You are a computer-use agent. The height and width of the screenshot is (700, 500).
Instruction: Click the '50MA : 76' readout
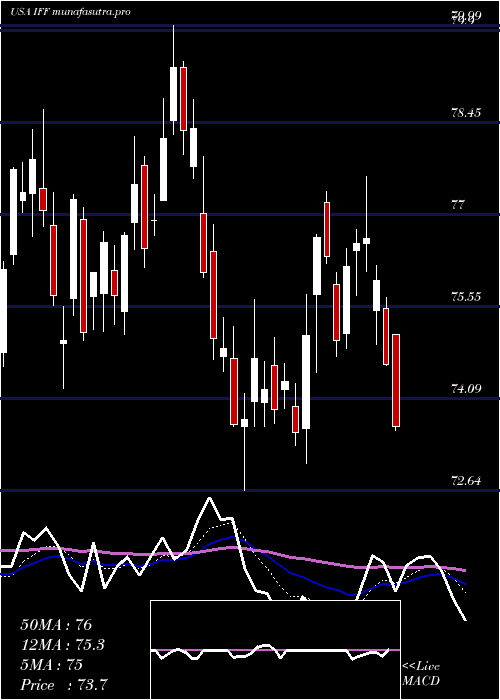[x=56, y=625]
